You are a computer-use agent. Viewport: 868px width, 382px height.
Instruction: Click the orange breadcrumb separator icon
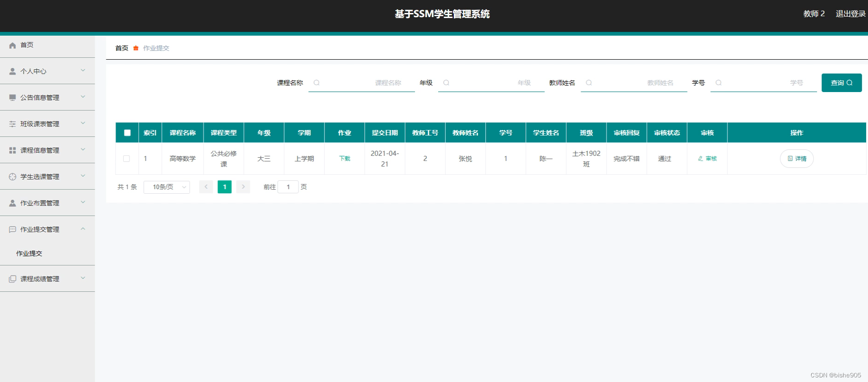[x=136, y=48]
